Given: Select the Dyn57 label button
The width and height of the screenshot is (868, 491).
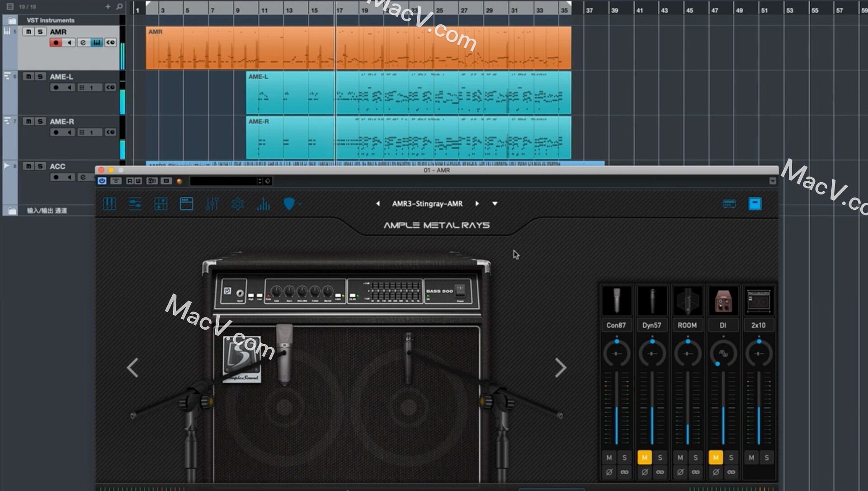Looking at the screenshot, I should (x=652, y=325).
